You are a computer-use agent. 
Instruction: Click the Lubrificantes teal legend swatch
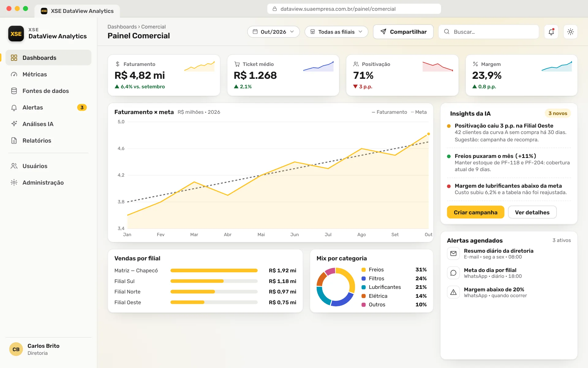click(x=364, y=287)
